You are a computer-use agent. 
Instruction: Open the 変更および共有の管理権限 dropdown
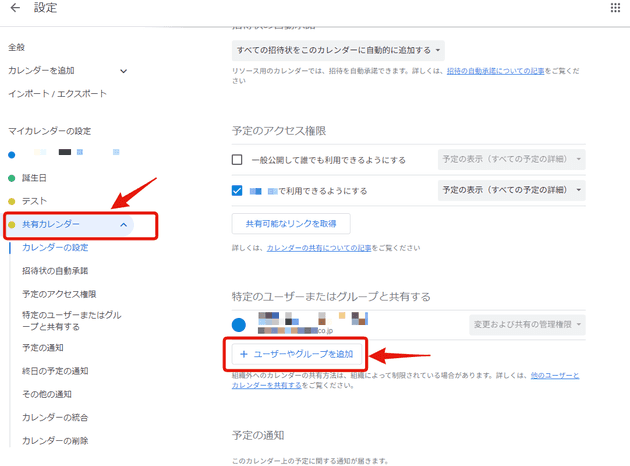point(527,325)
